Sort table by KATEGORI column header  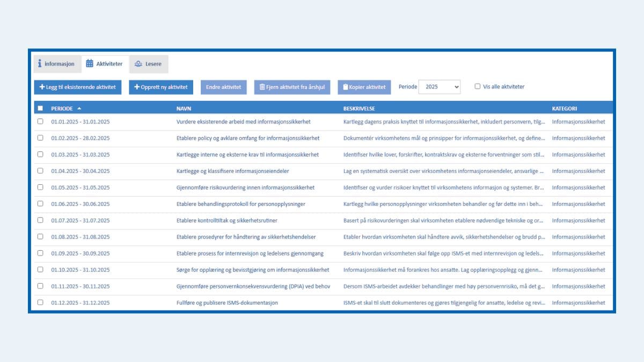click(565, 108)
